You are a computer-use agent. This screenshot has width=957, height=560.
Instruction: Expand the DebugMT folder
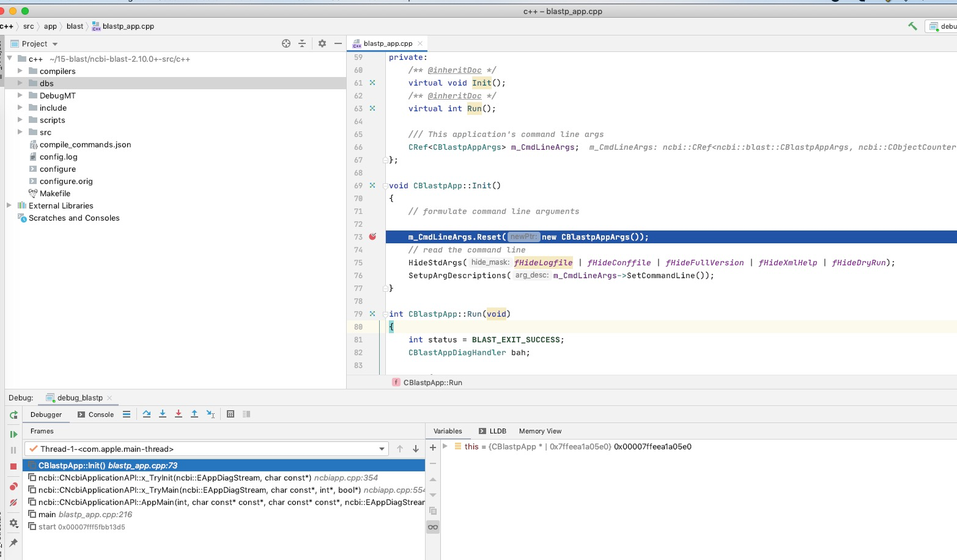20,95
